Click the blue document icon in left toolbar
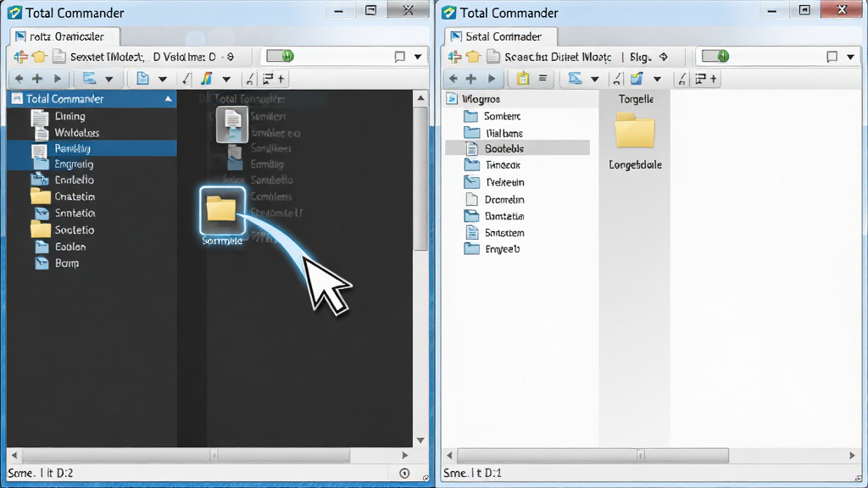Viewport: 868px width, 488px height. [142, 79]
